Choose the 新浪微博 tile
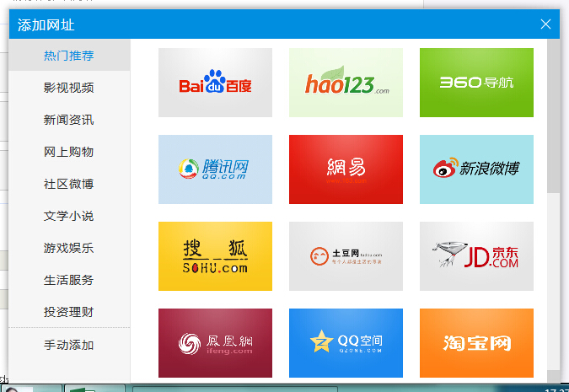Viewport: 569px width, 392px height. point(476,169)
